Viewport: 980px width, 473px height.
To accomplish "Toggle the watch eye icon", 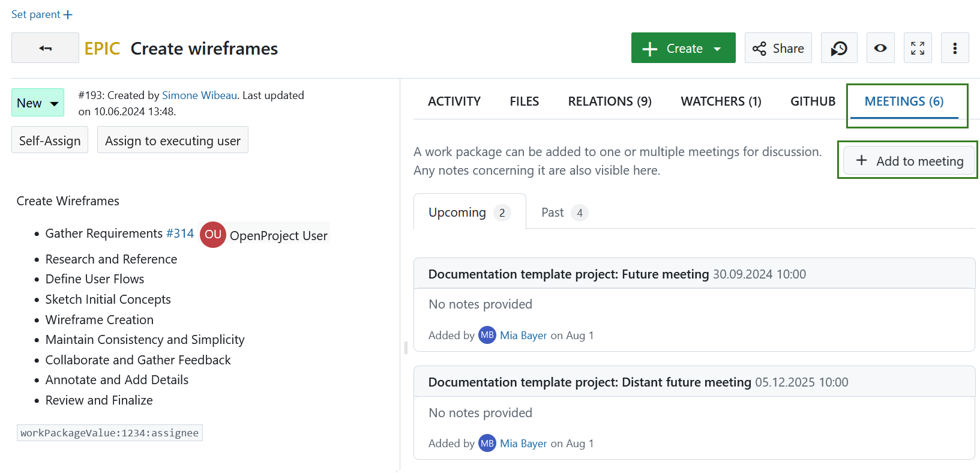I will (880, 48).
